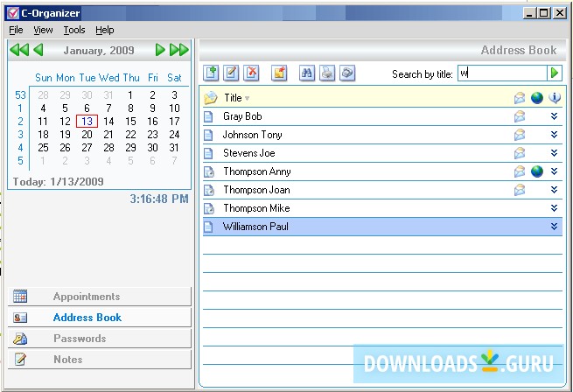Image resolution: width=573 pixels, height=392 pixels.
Task: Open the Help menu
Action: point(105,30)
